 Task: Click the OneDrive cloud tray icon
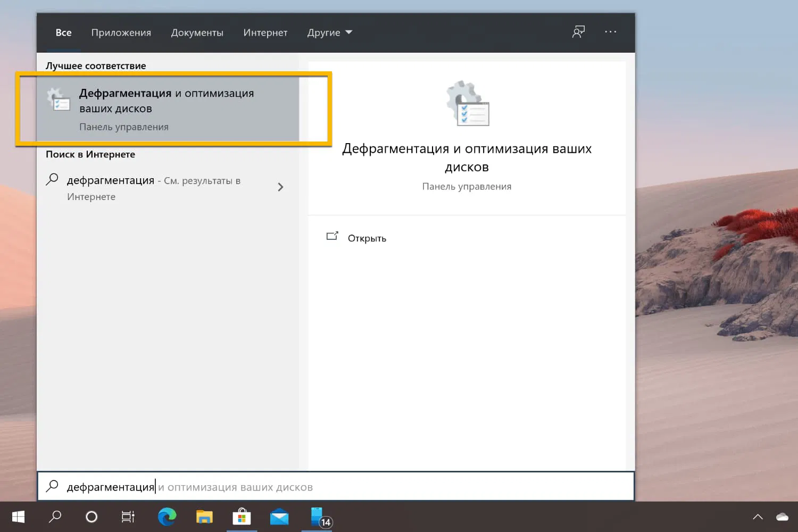[782, 517]
